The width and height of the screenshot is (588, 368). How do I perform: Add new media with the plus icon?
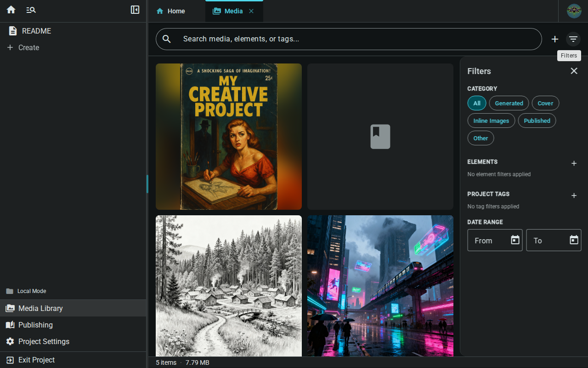point(555,39)
